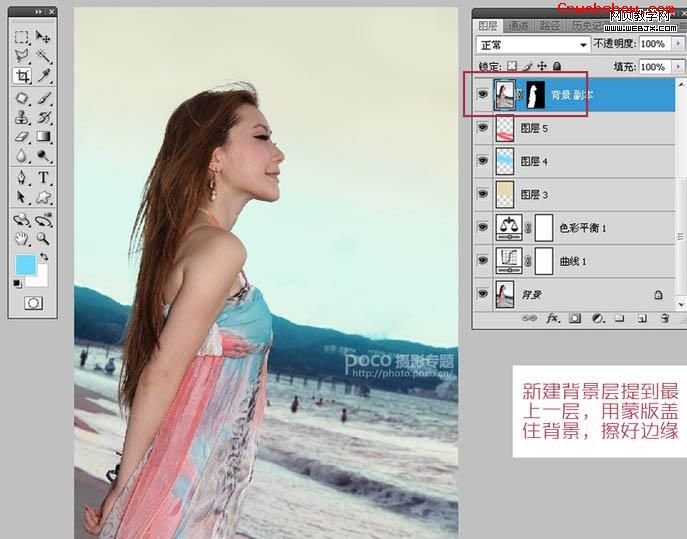Toggle lock transparent pixels
This screenshot has width=687, height=539.
[x=512, y=66]
